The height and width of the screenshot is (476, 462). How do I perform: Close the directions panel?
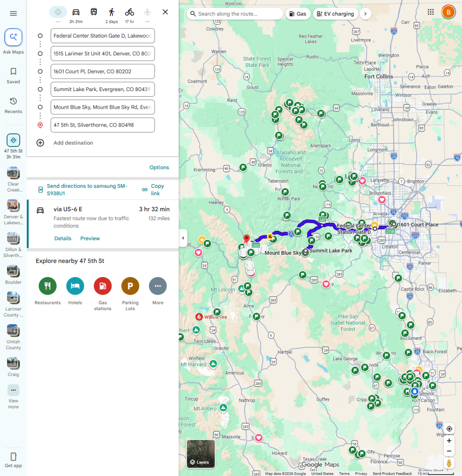(165, 12)
